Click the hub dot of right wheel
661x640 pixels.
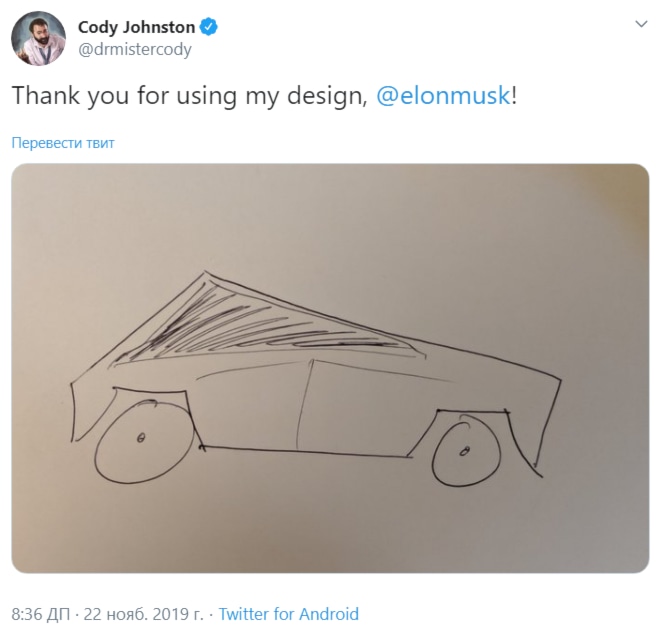(x=464, y=452)
